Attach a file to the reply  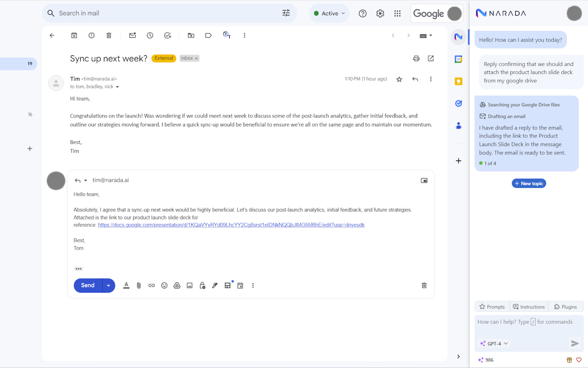click(x=139, y=285)
